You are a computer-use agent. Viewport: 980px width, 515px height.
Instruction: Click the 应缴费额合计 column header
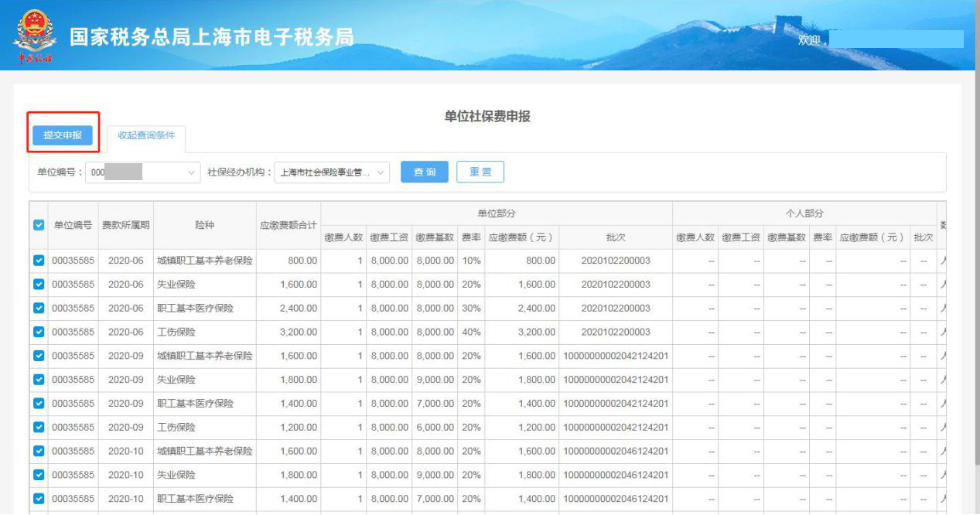point(289,225)
